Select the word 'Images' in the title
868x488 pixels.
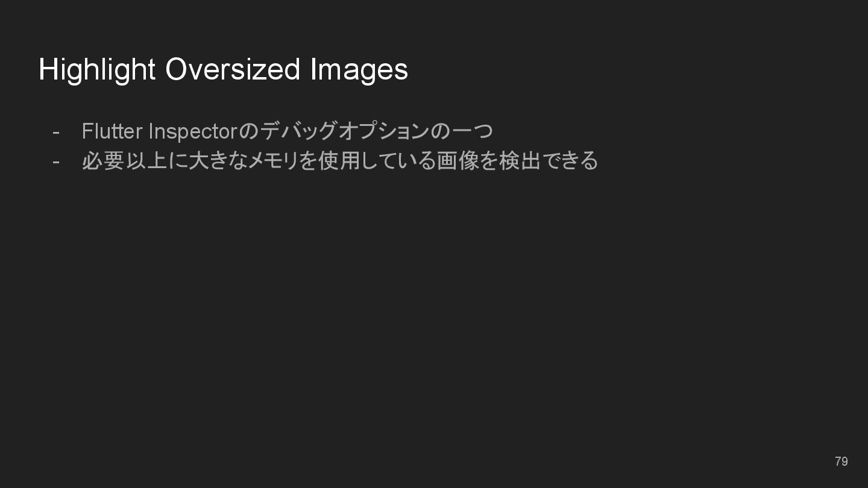[359, 70]
